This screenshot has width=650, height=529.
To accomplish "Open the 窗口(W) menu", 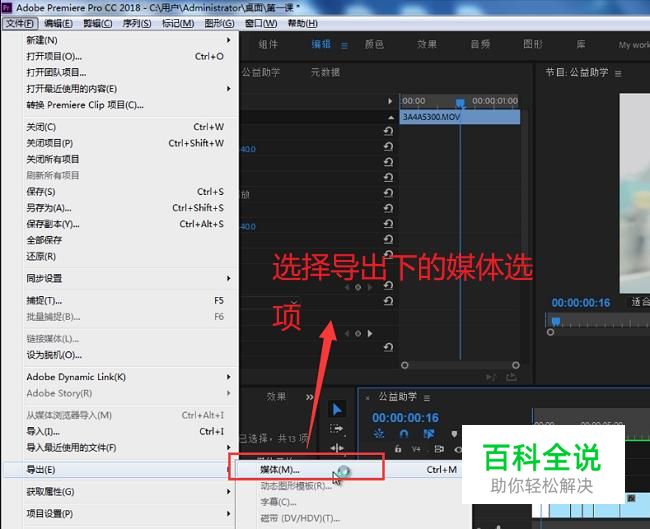I will pos(261,24).
